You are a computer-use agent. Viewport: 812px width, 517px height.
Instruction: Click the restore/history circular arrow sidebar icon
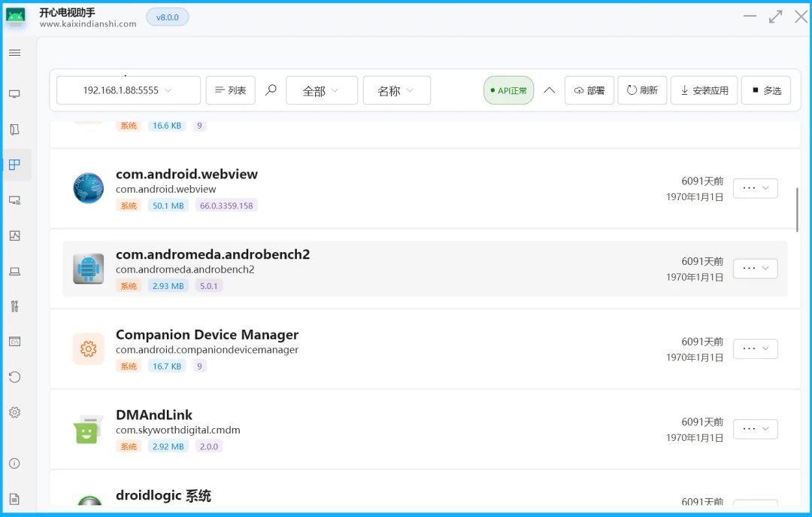(14, 377)
